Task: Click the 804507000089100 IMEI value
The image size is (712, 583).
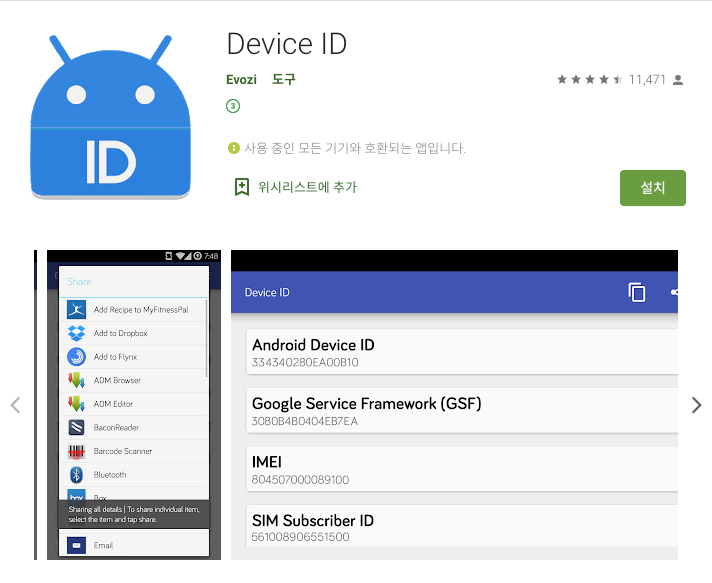Action: tap(300, 480)
